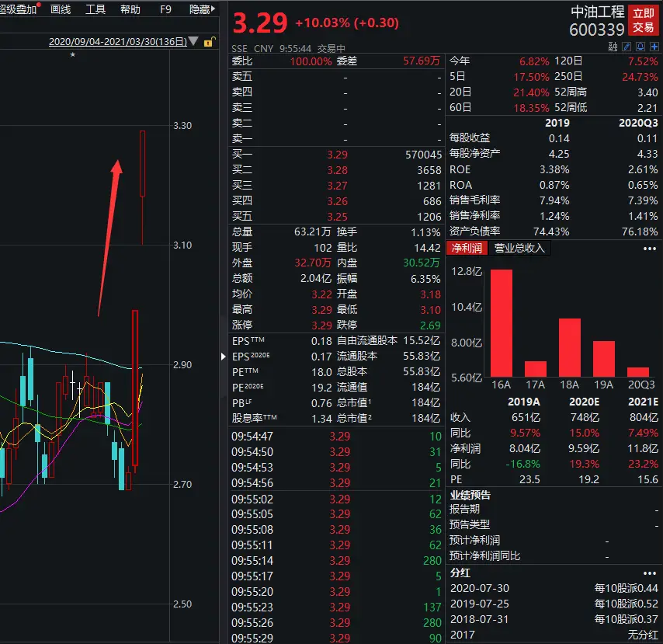The width and height of the screenshot is (663, 644).
Task: Click the red 立即交易 trade button
Action: click(643, 21)
